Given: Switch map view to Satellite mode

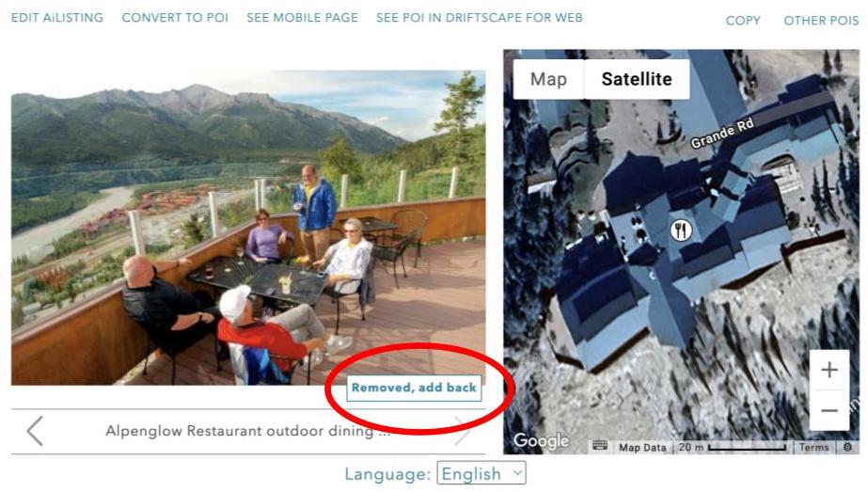Looking at the screenshot, I should click(x=637, y=79).
